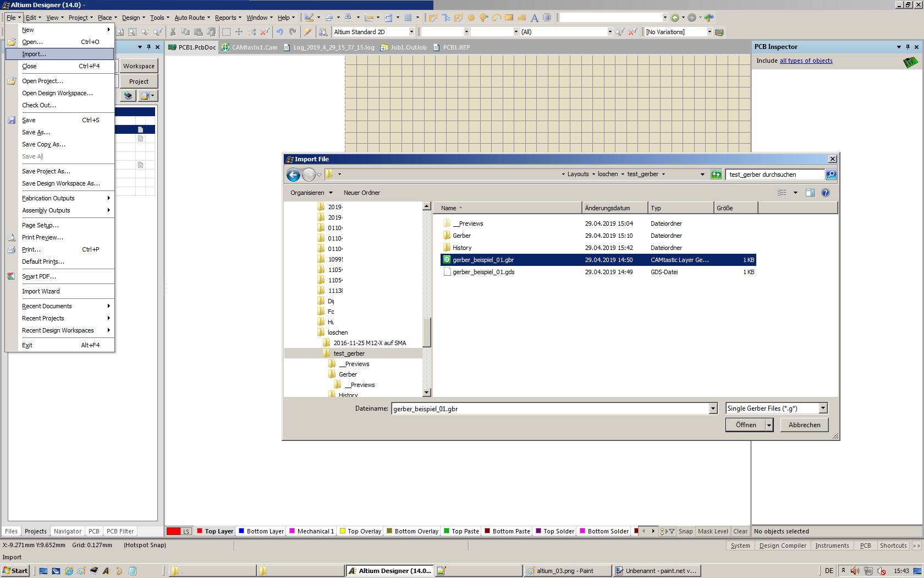
Task: Switch to the CAMtastic1.Cam document tab
Action: click(249, 47)
